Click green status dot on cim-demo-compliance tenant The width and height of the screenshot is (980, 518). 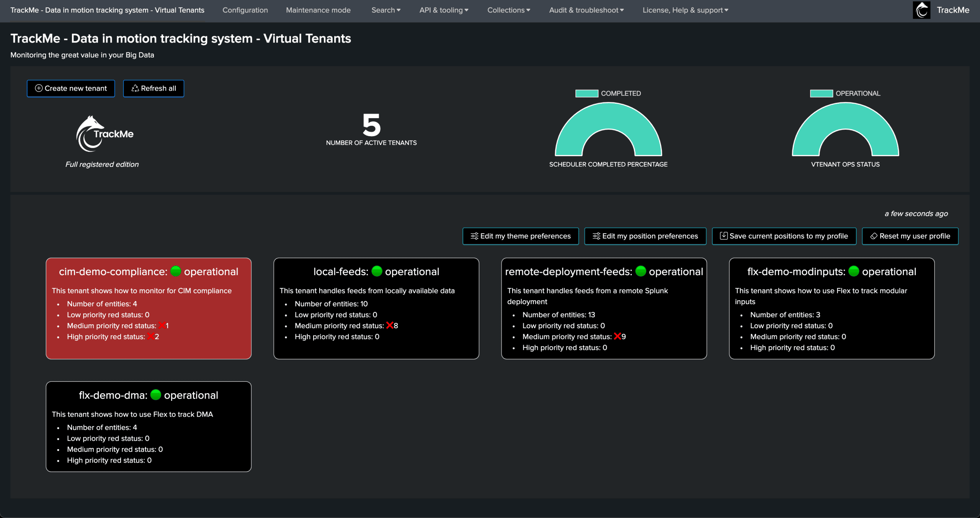tap(176, 271)
